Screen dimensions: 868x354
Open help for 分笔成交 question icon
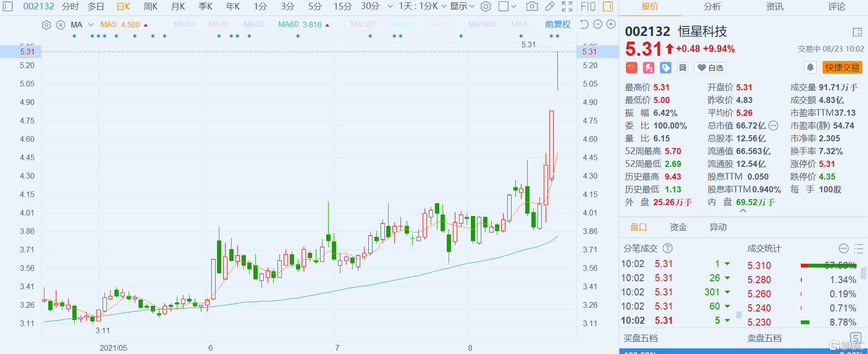pos(668,248)
